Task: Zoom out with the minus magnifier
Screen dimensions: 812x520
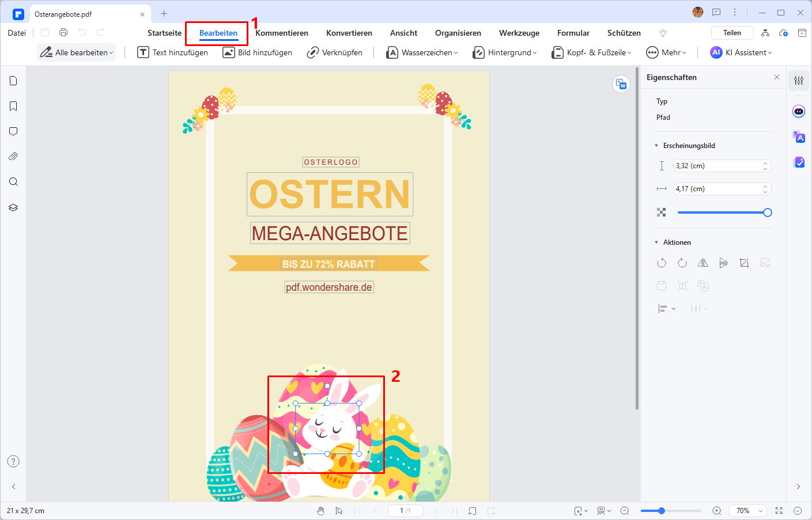Action: pos(625,511)
